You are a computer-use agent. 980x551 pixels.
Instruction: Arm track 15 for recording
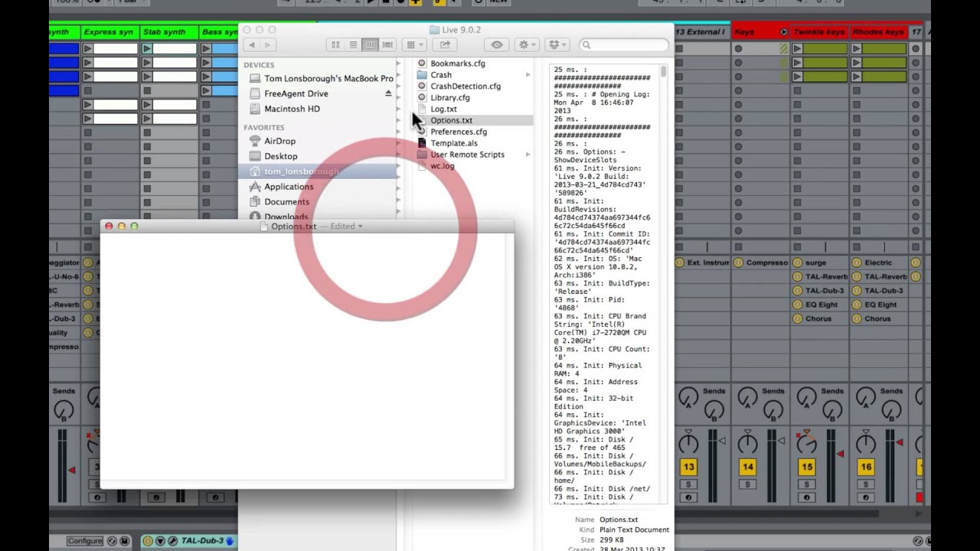click(x=807, y=497)
